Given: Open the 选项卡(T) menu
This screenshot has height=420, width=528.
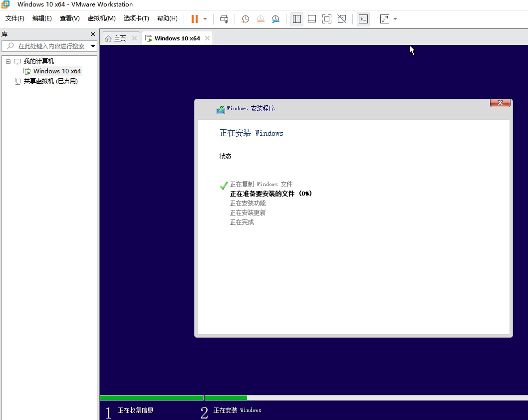Looking at the screenshot, I should 136,18.
